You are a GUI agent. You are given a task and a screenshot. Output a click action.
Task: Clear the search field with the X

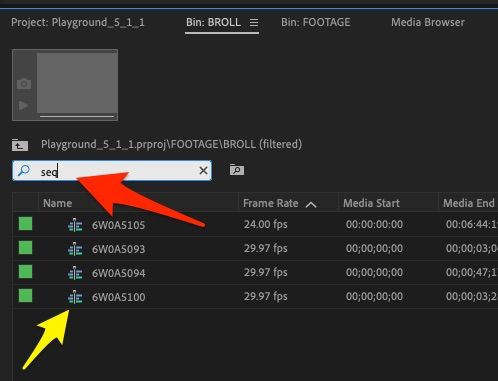click(x=203, y=171)
